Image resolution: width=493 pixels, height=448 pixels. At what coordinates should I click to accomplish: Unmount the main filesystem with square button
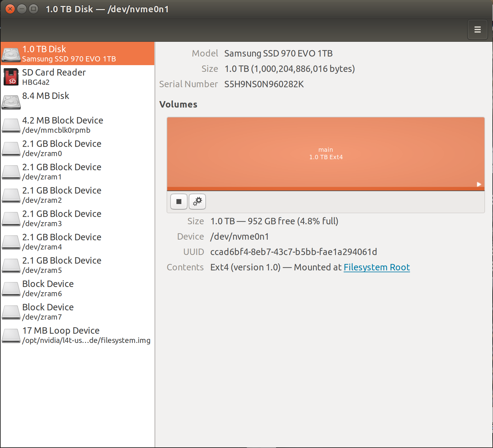coord(179,202)
